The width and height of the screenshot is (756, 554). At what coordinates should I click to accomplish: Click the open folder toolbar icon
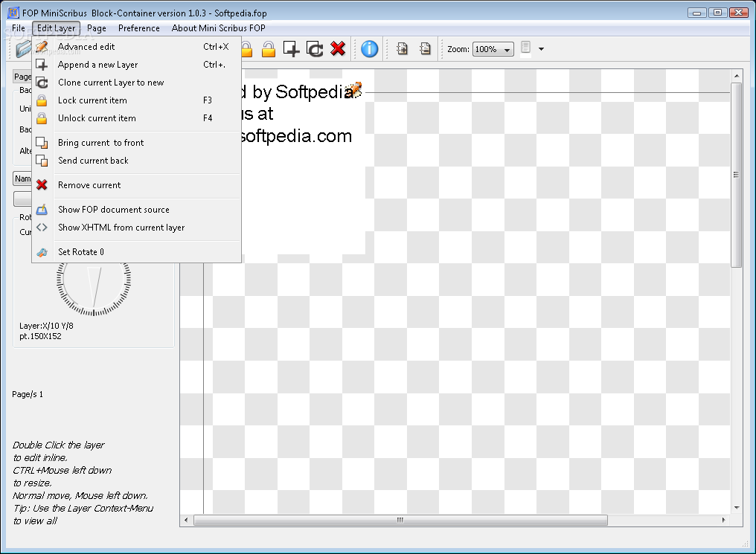coord(22,49)
